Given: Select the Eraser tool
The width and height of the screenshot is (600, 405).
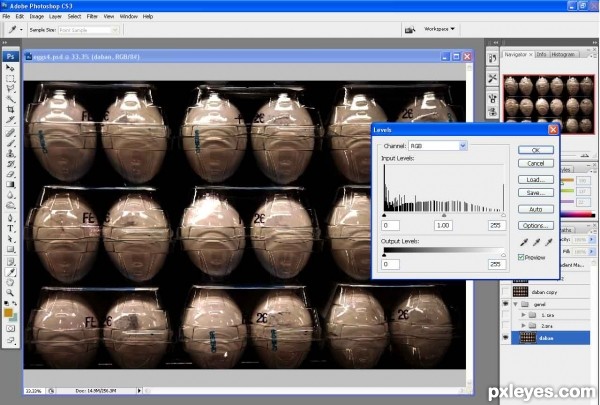Looking at the screenshot, I should coord(10,174).
